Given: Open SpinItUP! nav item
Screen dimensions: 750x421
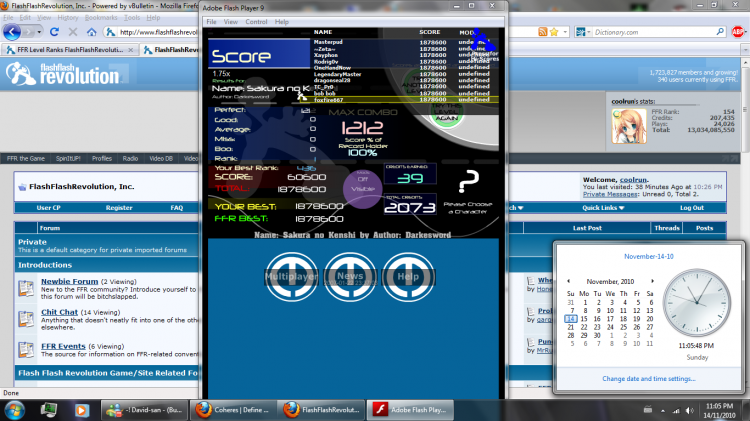Looking at the screenshot, I should click(68, 158).
